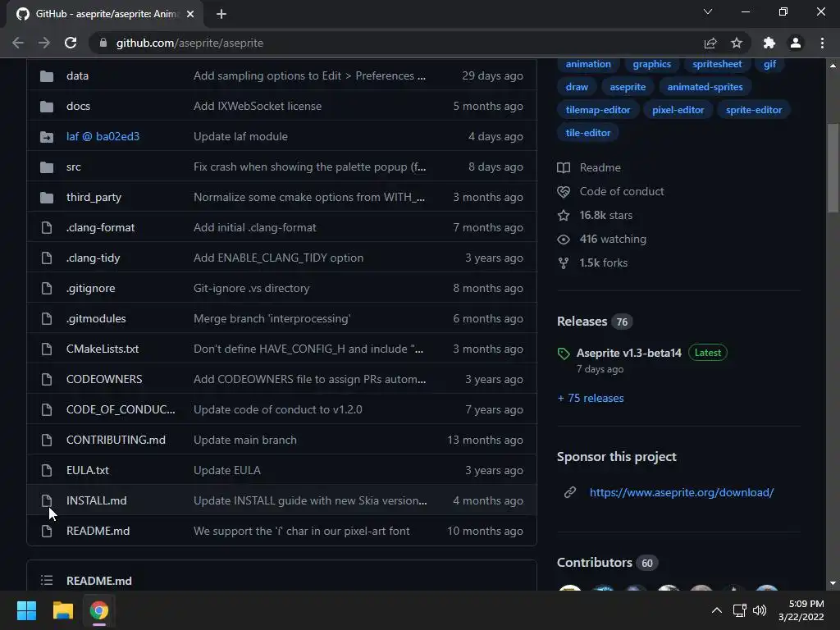Open commit 'Add ENABLE_CLANG_TIDY option'

279,258
